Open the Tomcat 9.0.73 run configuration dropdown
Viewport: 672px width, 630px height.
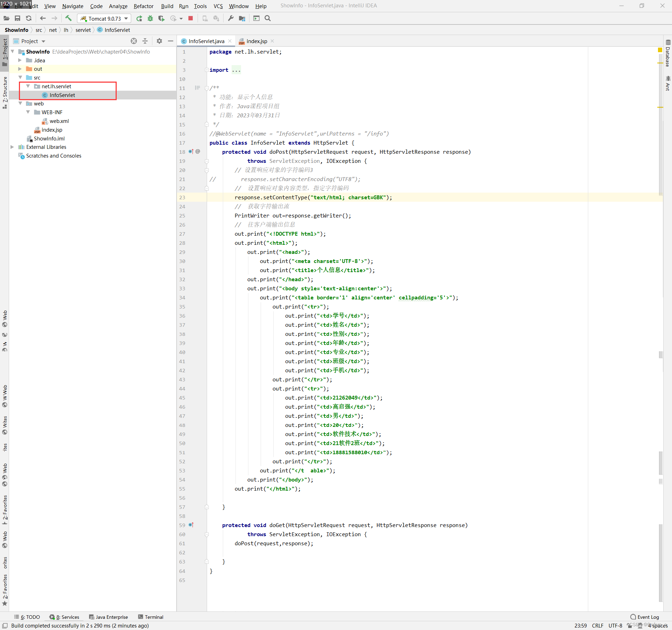pyautogui.click(x=104, y=19)
